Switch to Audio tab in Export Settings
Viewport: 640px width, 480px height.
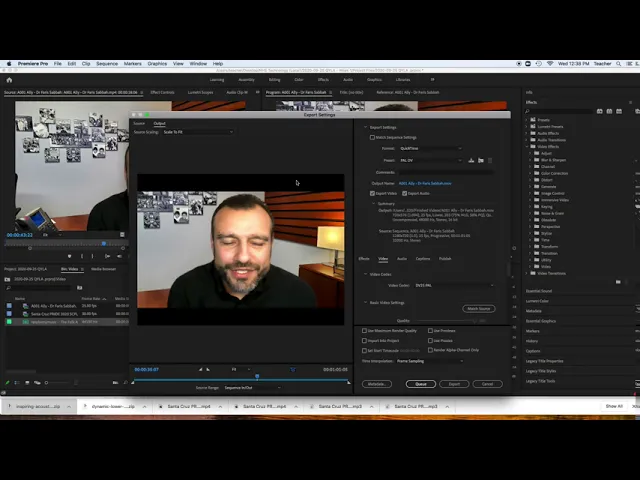pos(402,259)
